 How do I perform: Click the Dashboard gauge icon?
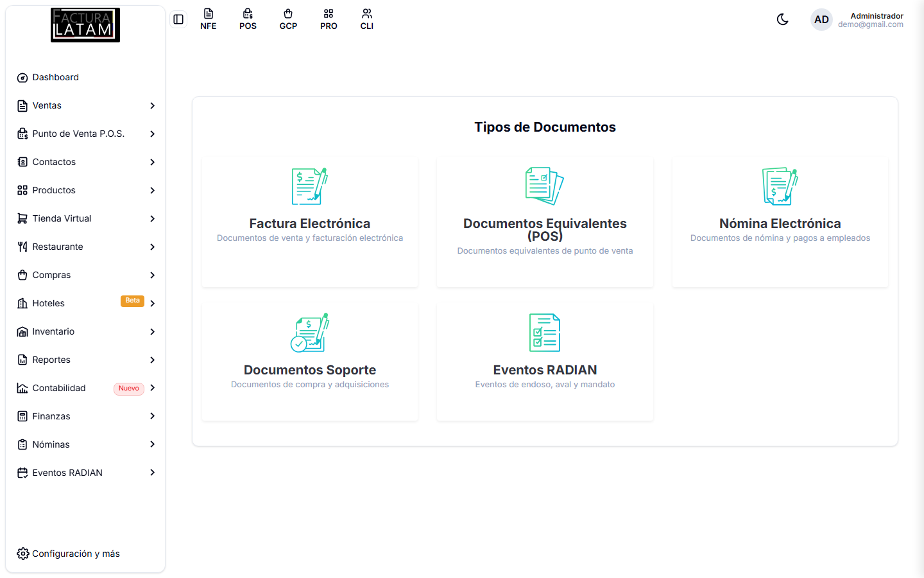pyautogui.click(x=22, y=78)
